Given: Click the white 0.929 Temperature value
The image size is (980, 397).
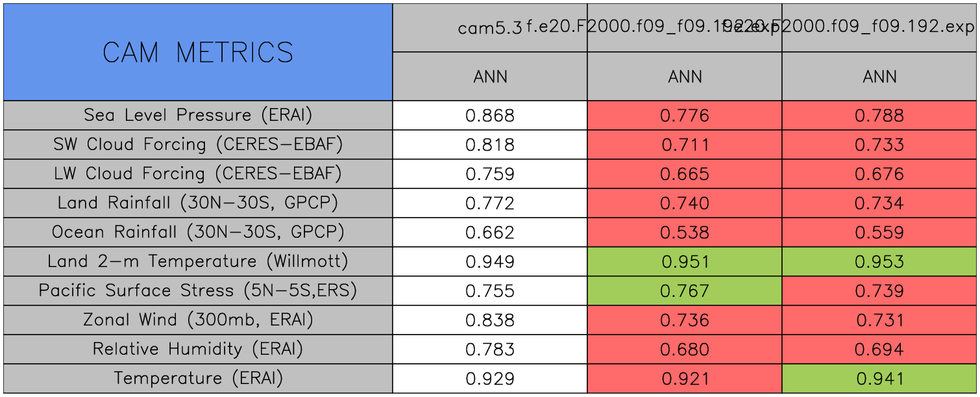Looking at the screenshot, I should tap(490, 379).
